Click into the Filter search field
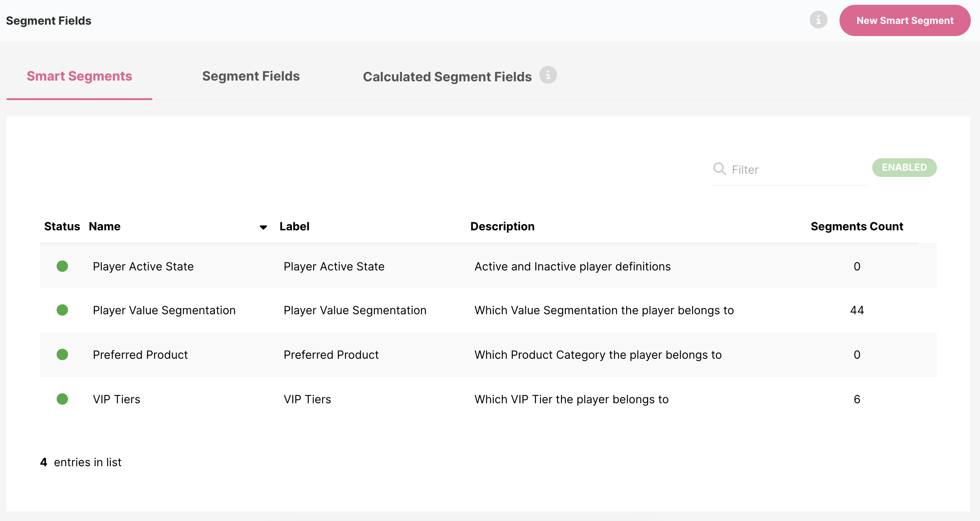980x521 pixels. (x=795, y=169)
